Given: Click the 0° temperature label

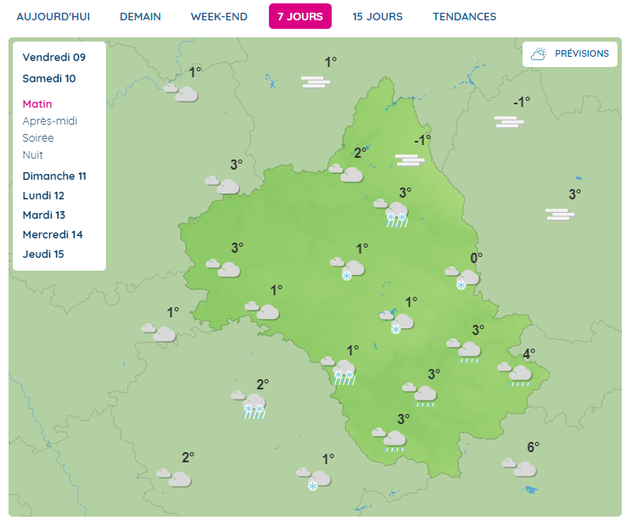Looking at the screenshot, I should pyautogui.click(x=476, y=258).
